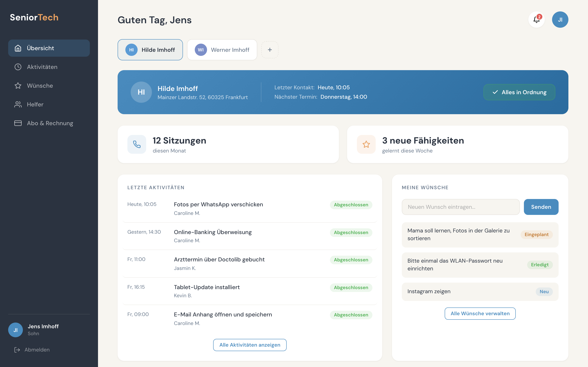Select the Übersicht home icon
588x367 pixels.
pos(18,48)
